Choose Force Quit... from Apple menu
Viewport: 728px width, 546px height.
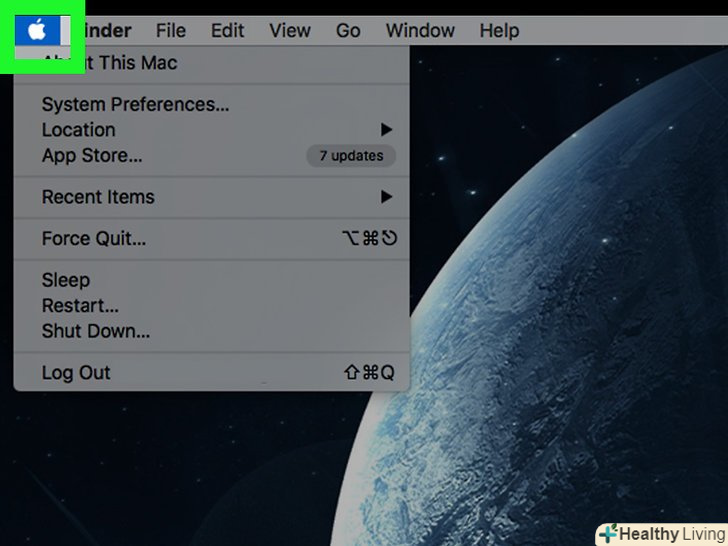pos(212,238)
